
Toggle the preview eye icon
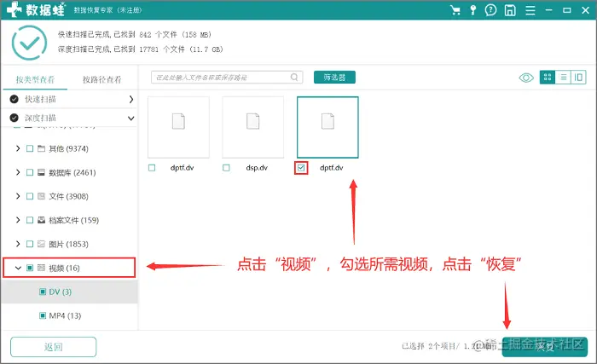[x=526, y=78]
